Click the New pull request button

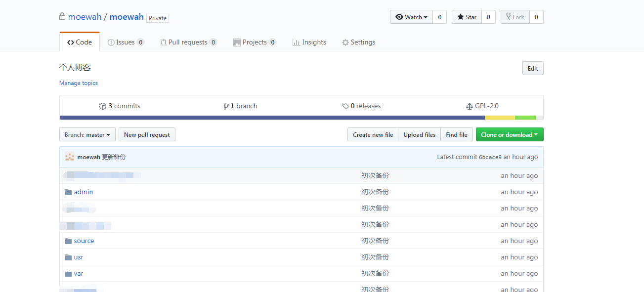tap(147, 134)
